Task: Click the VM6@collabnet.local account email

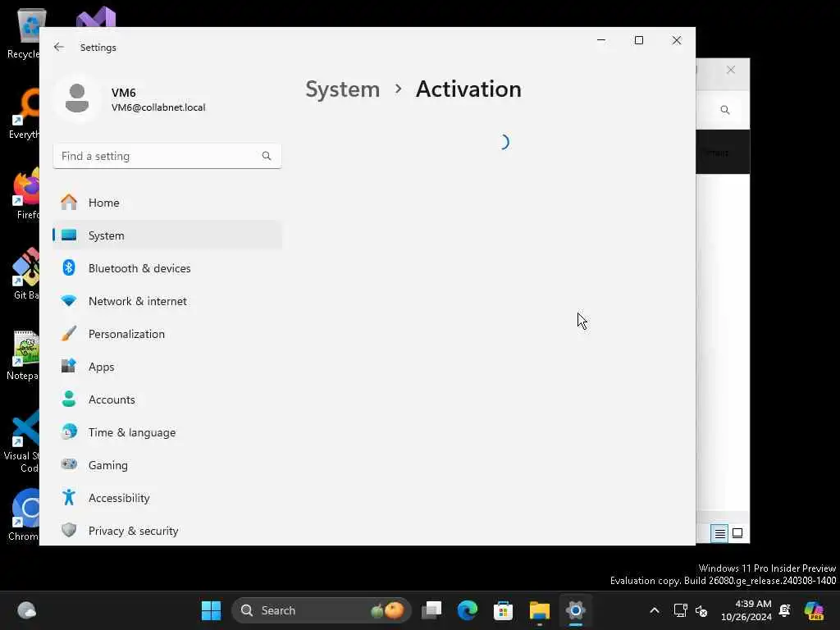Action: [158, 107]
